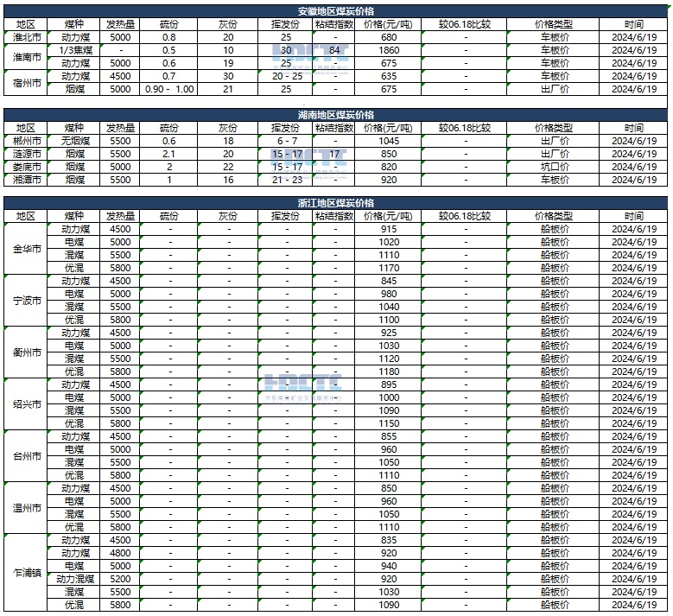Select price cell 635
Screen dimensions: 673x616
tap(388, 76)
